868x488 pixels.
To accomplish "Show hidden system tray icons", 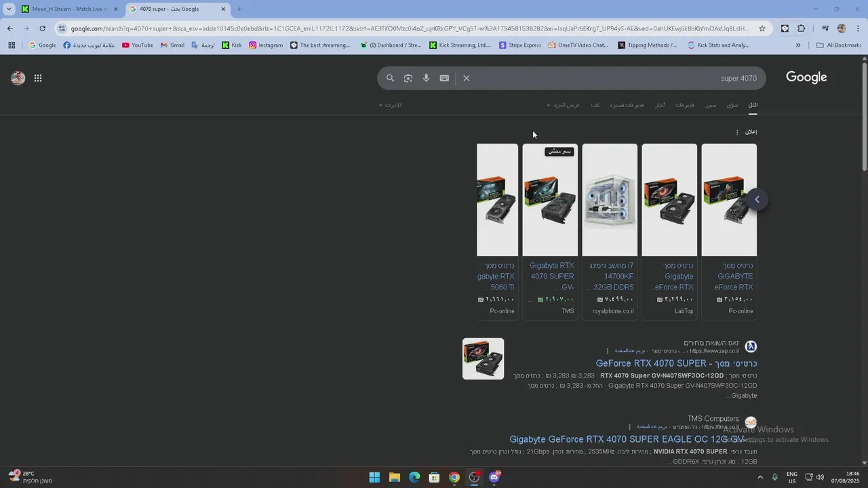I will click(x=759, y=477).
